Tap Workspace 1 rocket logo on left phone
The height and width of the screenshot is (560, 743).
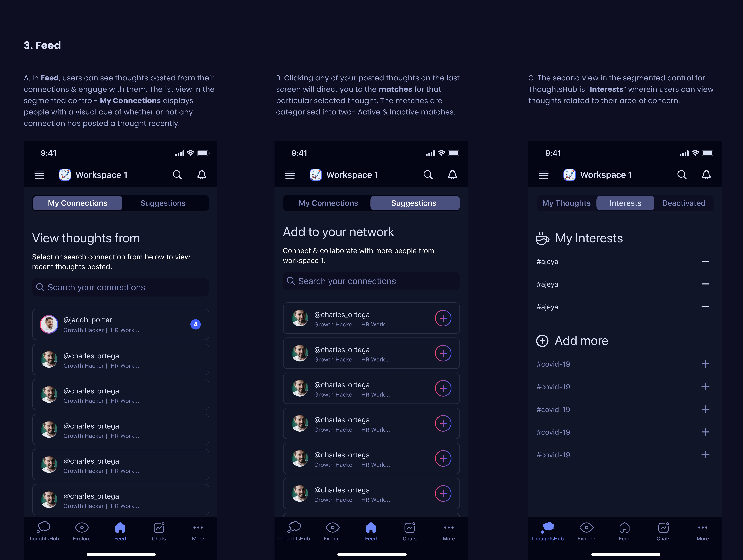[x=65, y=175]
